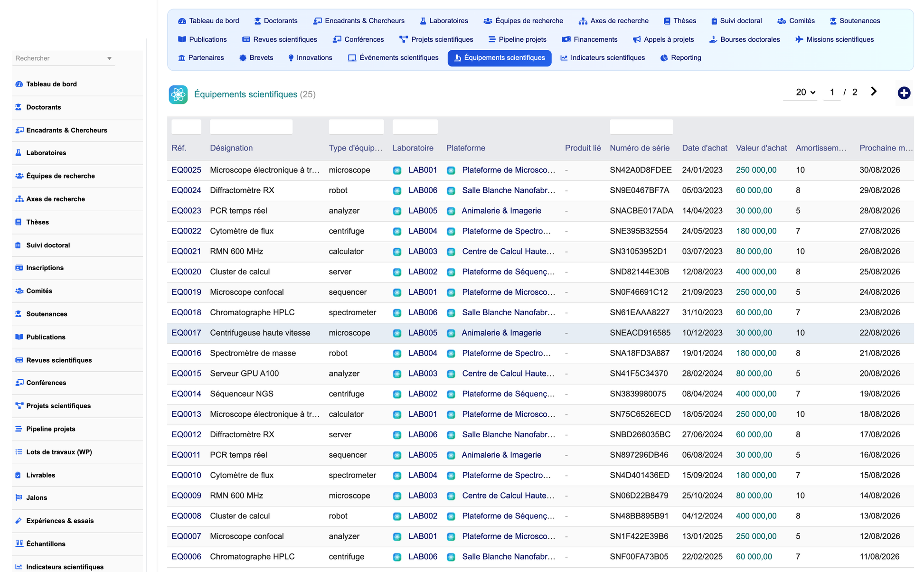This screenshot has height=572, width=924.
Task: Open Centre de Calcul Haute in row EQ0021
Action: pyautogui.click(x=508, y=252)
